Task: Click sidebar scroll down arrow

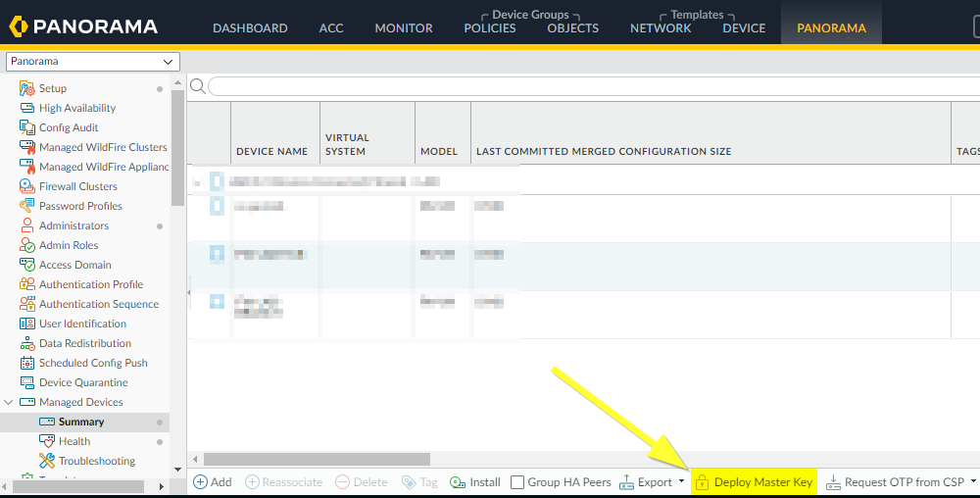Action: click(177, 470)
